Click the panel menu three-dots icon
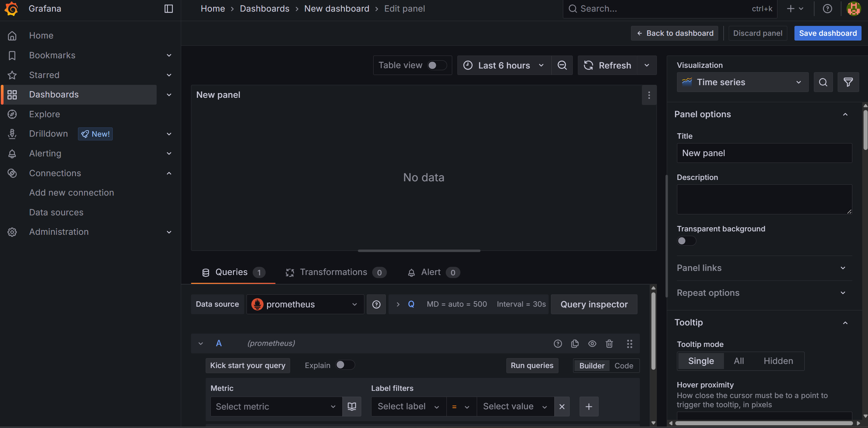Viewport: 868px width, 428px height. coord(649,95)
